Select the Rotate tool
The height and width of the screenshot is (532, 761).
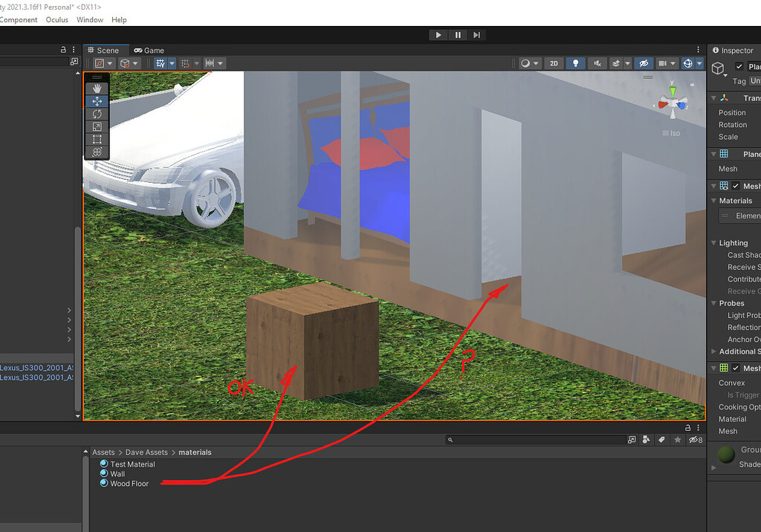tap(97, 114)
